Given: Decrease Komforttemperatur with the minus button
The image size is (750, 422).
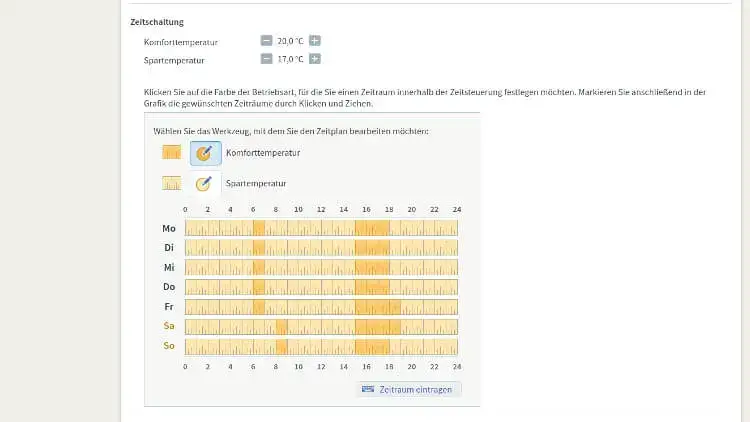Looking at the screenshot, I should tap(266, 41).
